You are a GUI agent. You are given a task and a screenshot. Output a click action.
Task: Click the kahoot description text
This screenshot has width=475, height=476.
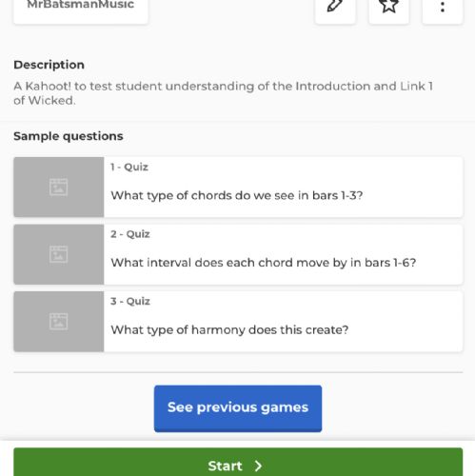point(223,93)
